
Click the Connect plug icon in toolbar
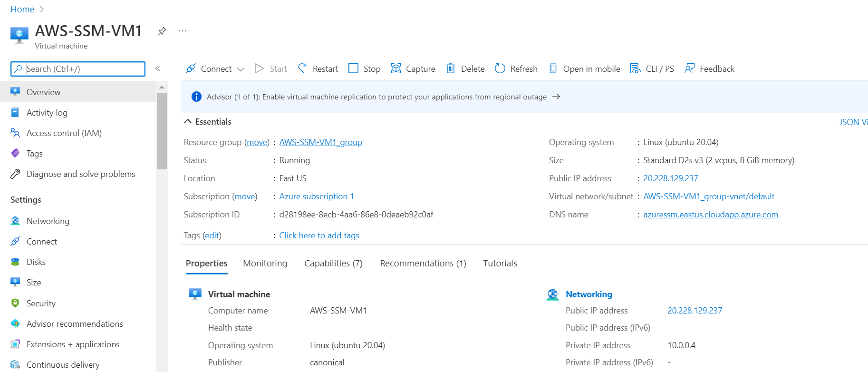click(191, 69)
